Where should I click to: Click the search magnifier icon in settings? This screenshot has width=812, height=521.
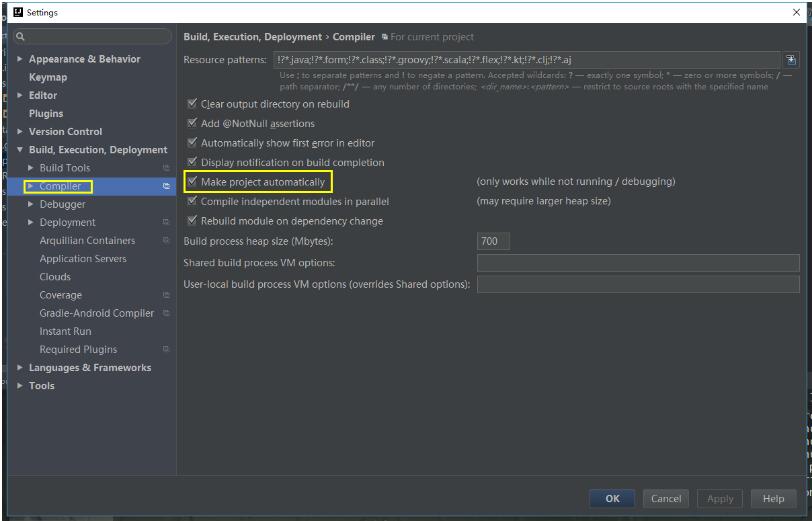click(x=20, y=36)
